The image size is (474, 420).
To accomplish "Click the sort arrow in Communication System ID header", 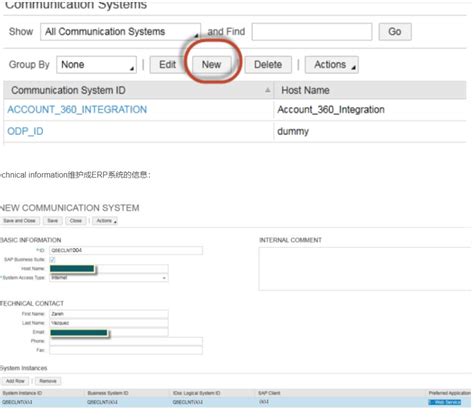I will click(267, 90).
